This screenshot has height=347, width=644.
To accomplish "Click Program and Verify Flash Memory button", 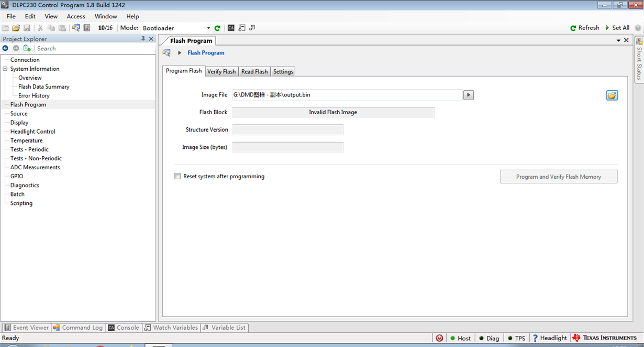I will click(x=559, y=177).
